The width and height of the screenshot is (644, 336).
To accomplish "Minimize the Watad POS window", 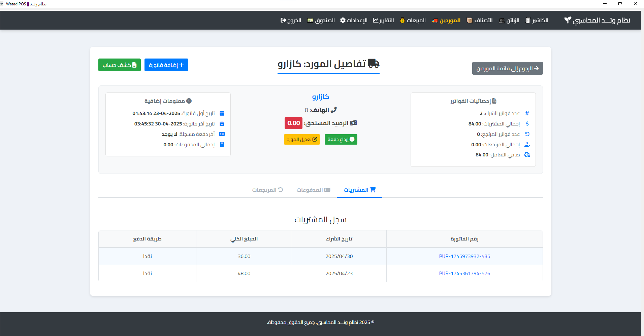I will [605, 4].
